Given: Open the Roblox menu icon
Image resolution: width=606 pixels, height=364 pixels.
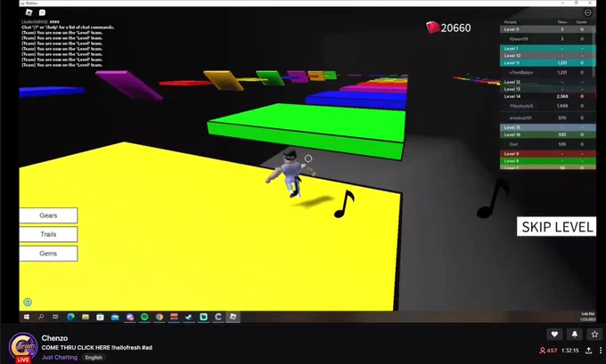Looking at the screenshot, I should 29,12.
